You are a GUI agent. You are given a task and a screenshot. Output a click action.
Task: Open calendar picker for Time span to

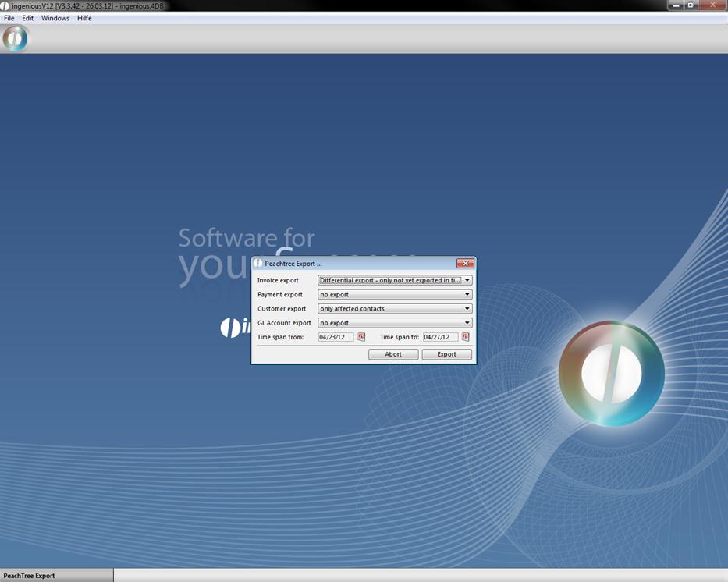[x=466, y=337]
